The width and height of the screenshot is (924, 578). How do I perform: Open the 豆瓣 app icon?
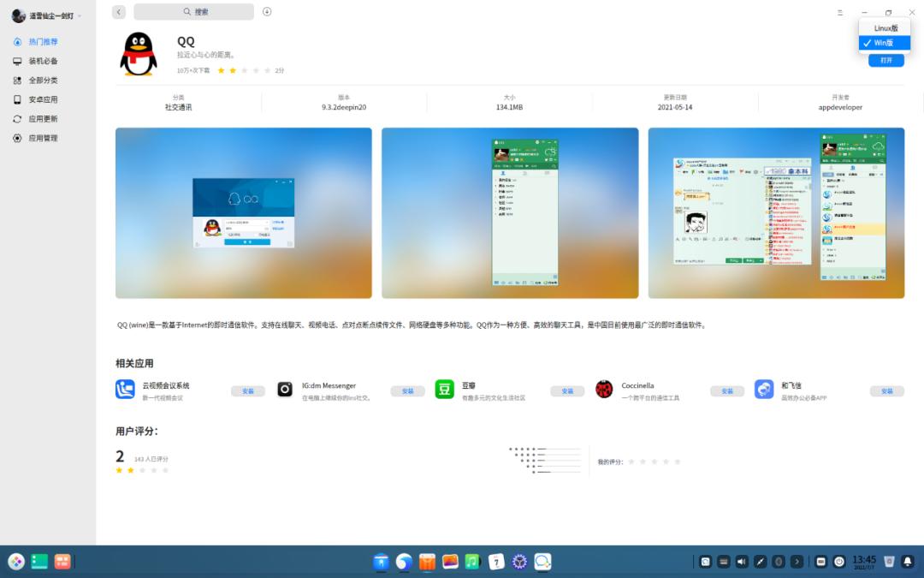pyautogui.click(x=444, y=390)
